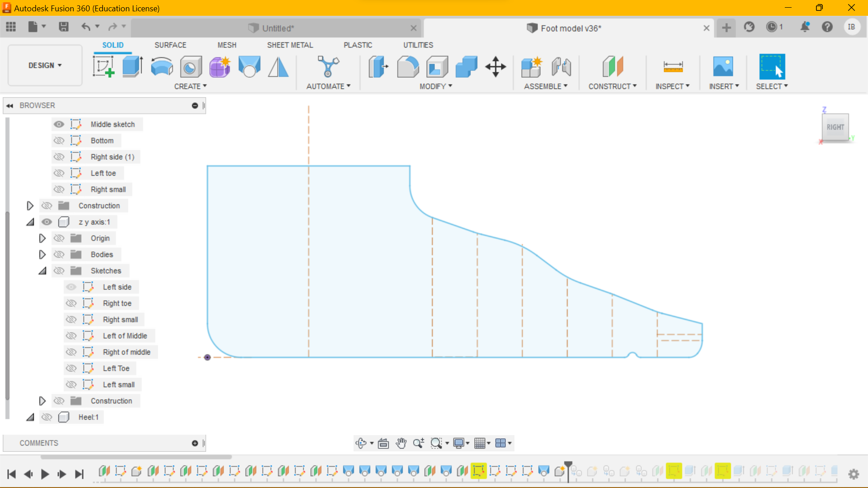Viewport: 868px width, 488px height.
Task: Click the display settings grid icon
Action: pyautogui.click(x=481, y=443)
